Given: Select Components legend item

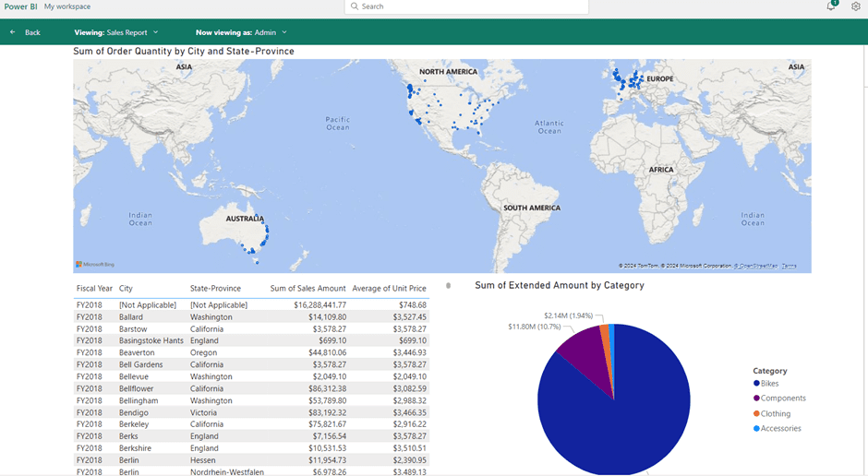Looking at the screenshot, I should [x=782, y=399].
